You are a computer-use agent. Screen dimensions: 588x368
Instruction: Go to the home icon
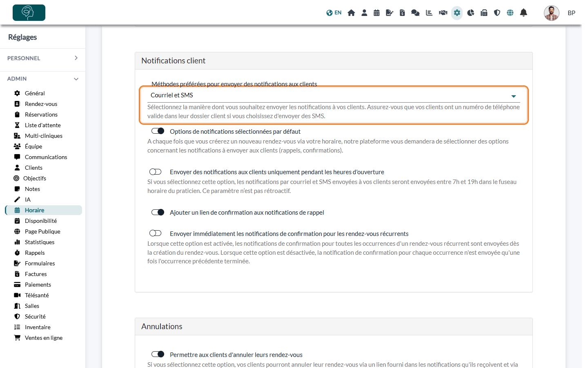click(351, 13)
